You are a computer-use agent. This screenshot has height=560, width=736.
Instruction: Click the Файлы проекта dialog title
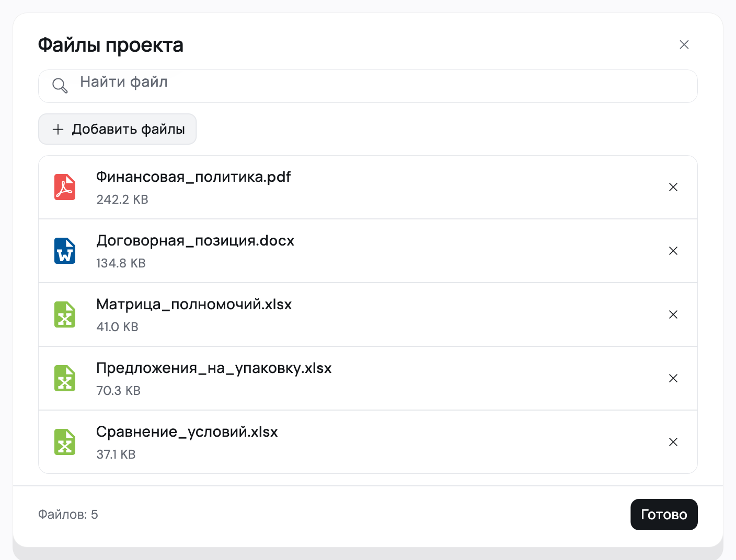click(111, 45)
